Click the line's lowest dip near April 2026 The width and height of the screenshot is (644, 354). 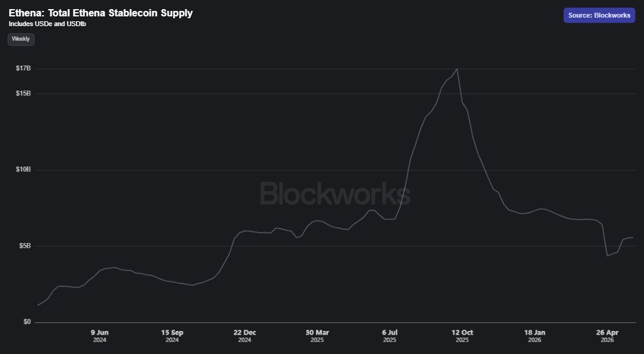[607, 256]
